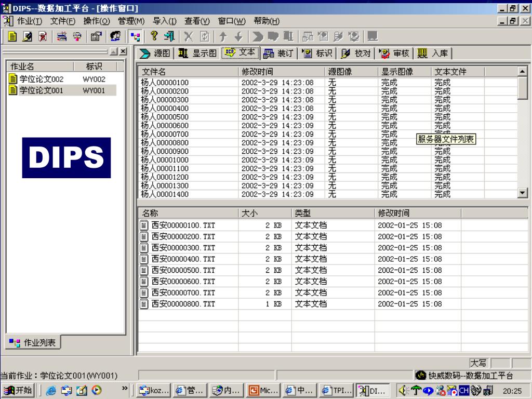Image resolution: width=532 pixels, height=399 pixels.
Task: Select the 文本 OCR tab
Action: (240, 52)
